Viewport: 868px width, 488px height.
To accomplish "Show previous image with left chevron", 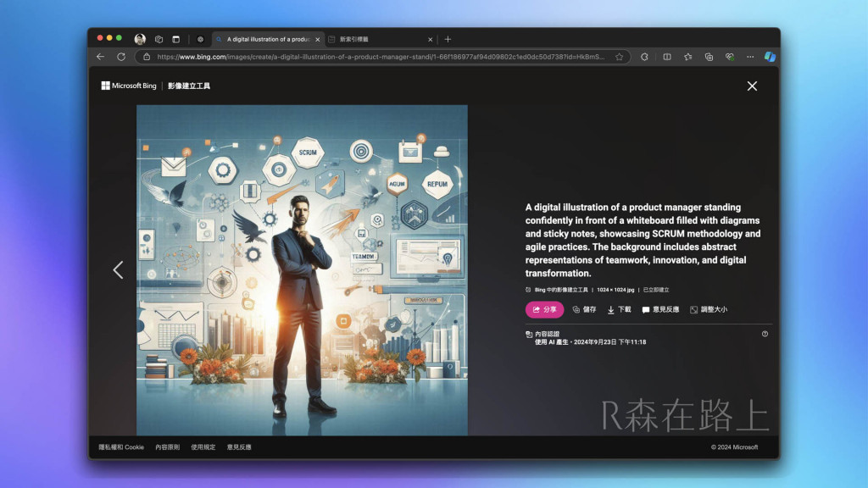I will tap(118, 269).
